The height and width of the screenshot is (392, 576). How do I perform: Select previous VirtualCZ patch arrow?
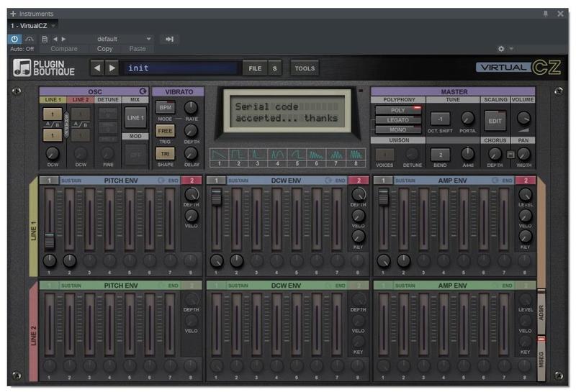click(x=97, y=68)
